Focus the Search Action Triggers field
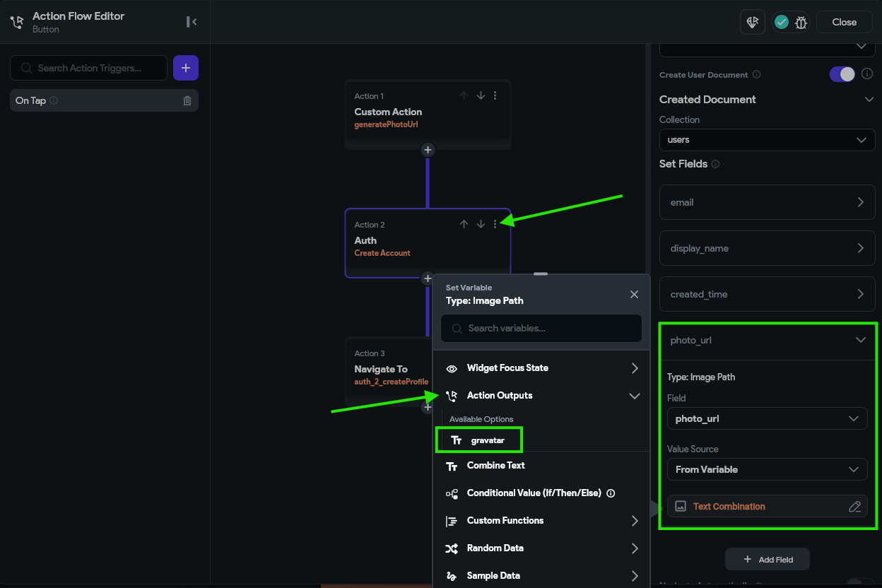The width and height of the screenshot is (882, 588). pyautogui.click(x=88, y=68)
